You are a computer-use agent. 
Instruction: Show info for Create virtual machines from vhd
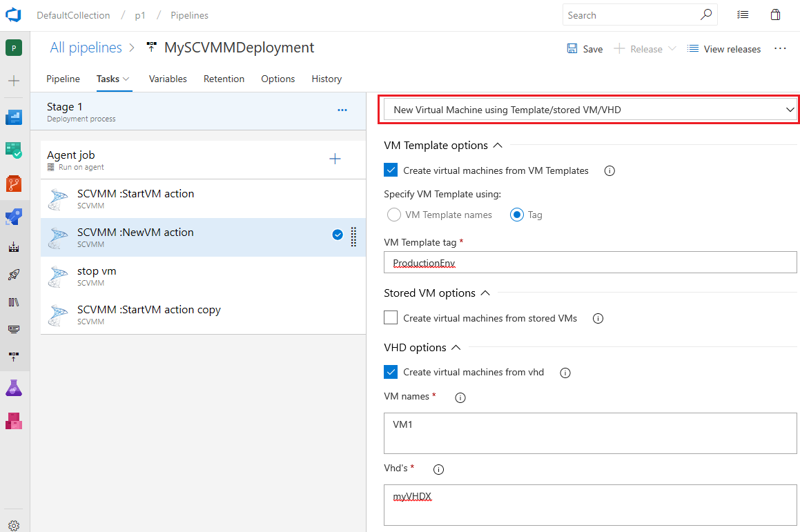565,373
